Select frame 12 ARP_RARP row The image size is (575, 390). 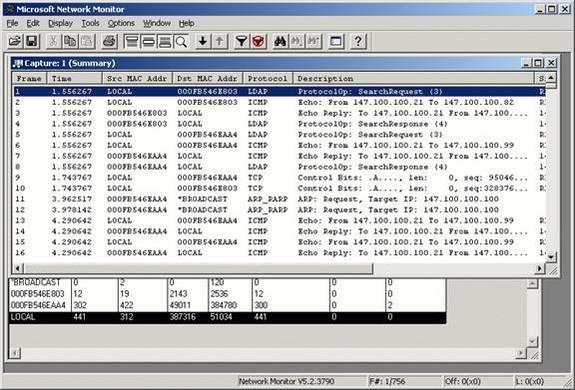pyautogui.click(x=279, y=210)
